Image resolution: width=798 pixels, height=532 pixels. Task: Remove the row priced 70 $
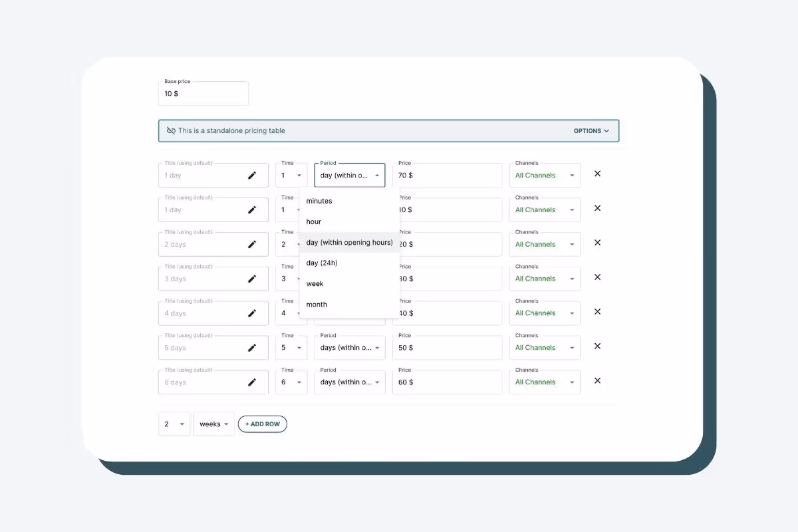point(597,174)
